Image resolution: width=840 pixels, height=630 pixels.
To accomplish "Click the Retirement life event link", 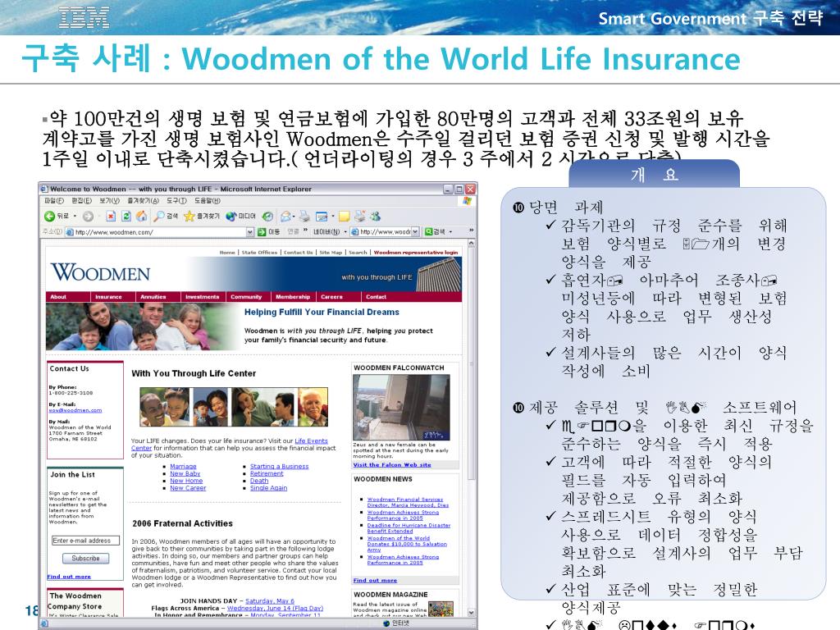I will pos(267,473).
